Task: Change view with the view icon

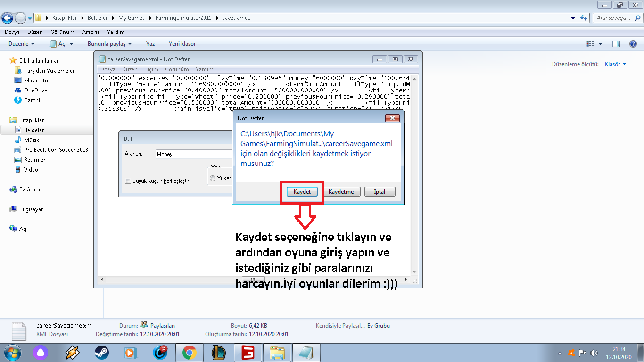Action: (590, 44)
